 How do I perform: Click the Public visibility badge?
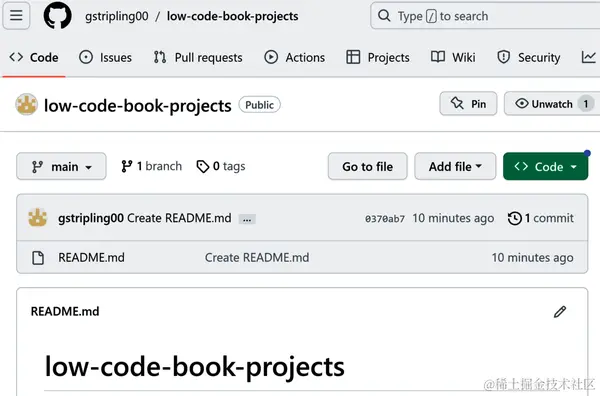[259, 105]
